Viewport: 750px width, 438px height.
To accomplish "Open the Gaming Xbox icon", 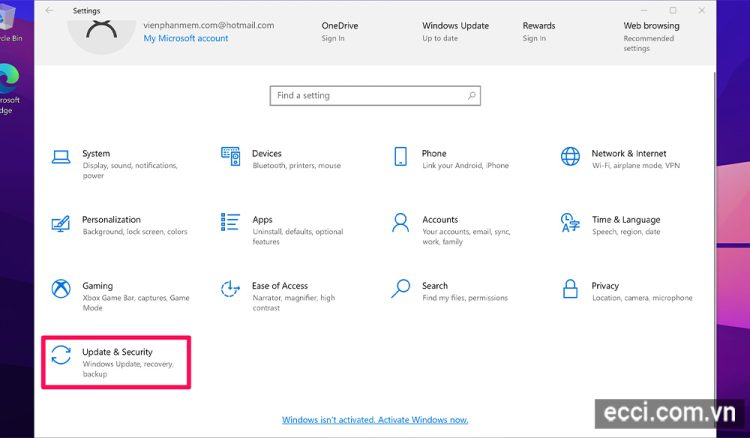I will point(61,289).
